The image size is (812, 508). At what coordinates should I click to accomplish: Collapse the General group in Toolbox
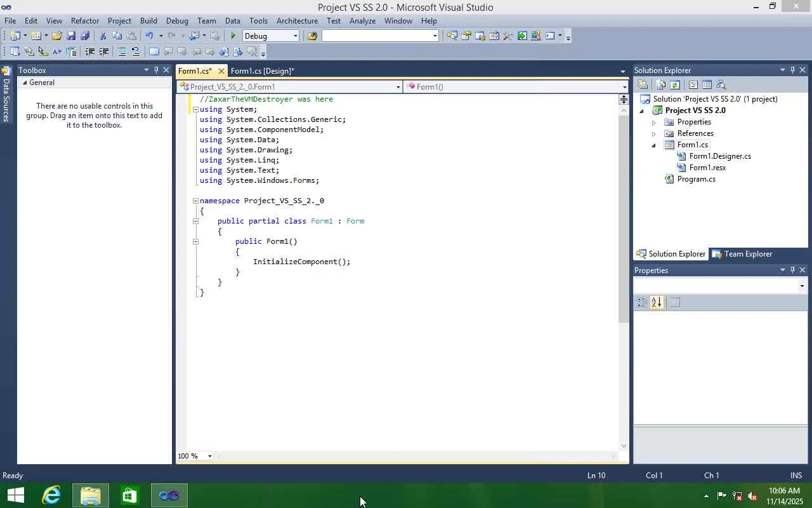click(25, 83)
